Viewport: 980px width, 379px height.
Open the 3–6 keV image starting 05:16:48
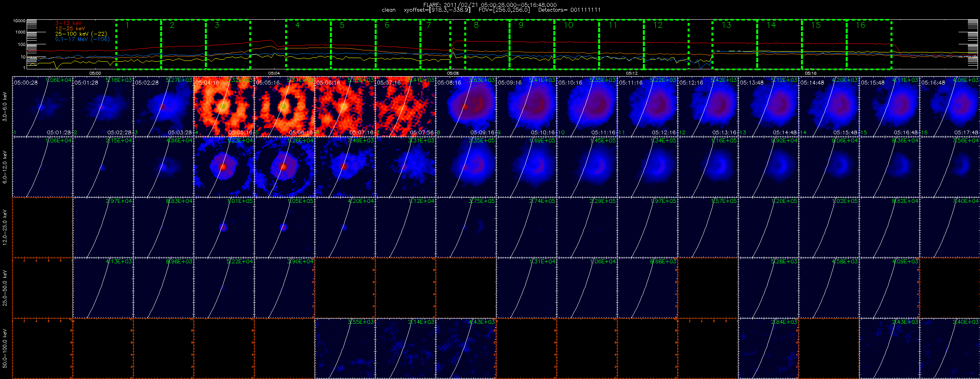coord(950,106)
